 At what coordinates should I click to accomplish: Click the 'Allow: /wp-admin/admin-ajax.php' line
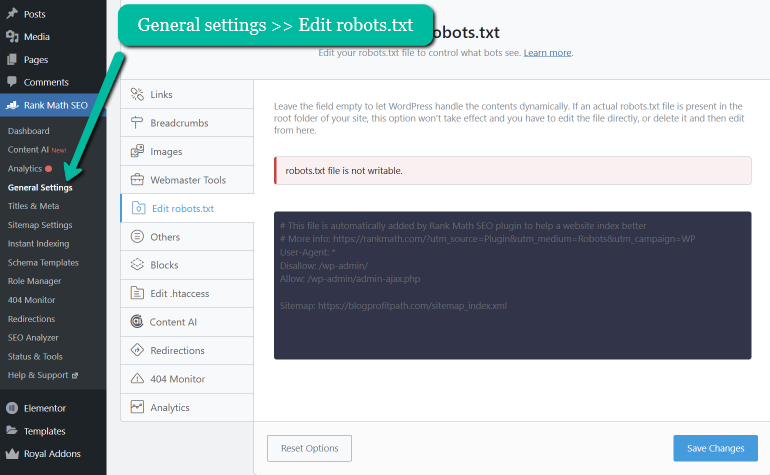(350, 279)
